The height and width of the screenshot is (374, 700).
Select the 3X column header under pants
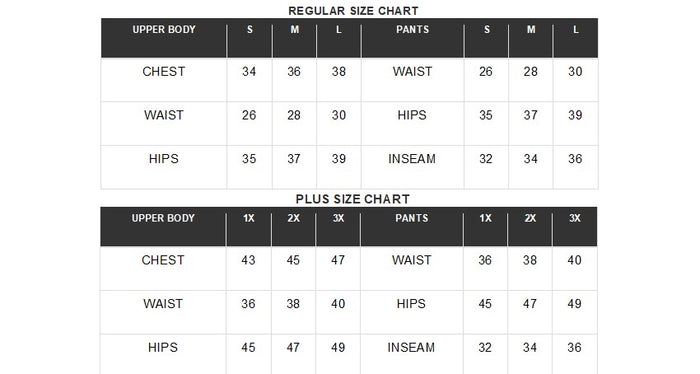pyautogui.click(x=575, y=218)
